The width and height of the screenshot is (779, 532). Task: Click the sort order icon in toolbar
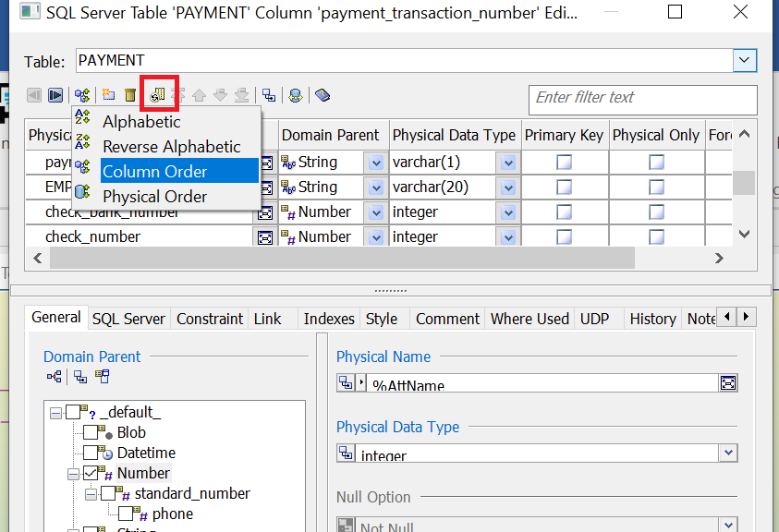pyautogui.click(x=82, y=95)
